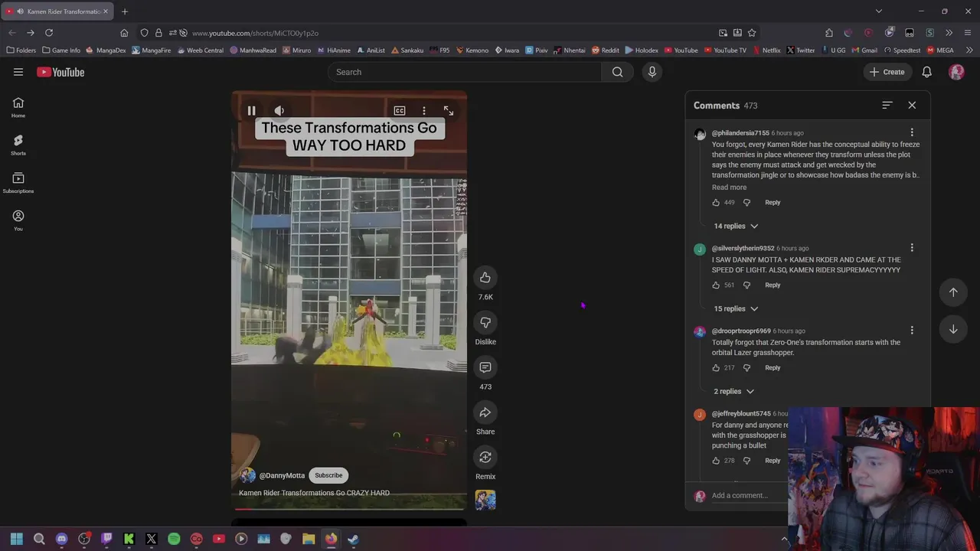Show more bookmarks overflow chevron
This screenshot has width=980, height=551.
(969, 51)
